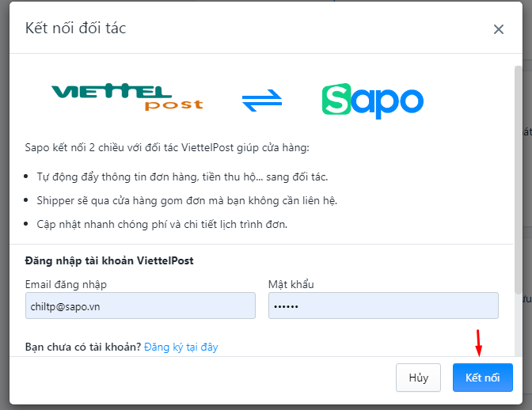Viewport: 532px width, 410px height.
Task: Click the text Sapo kết nối 2 chiều
Action: tap(74, 148)
